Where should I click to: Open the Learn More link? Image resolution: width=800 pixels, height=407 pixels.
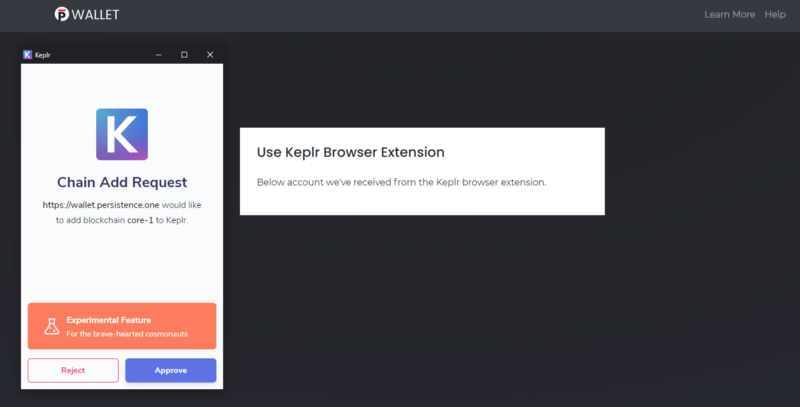coord(730,14)
